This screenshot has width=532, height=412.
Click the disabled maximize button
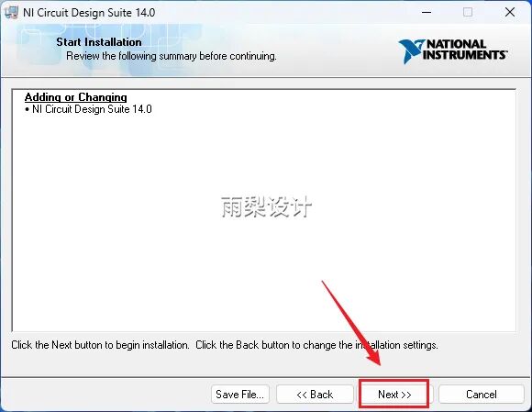468,13
